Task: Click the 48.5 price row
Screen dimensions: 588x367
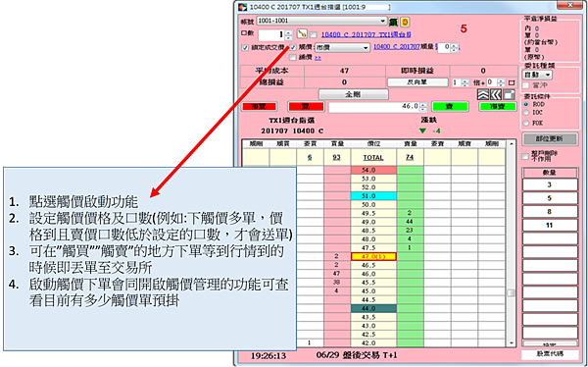Action: pyautogui.click(x=373, y=231)
